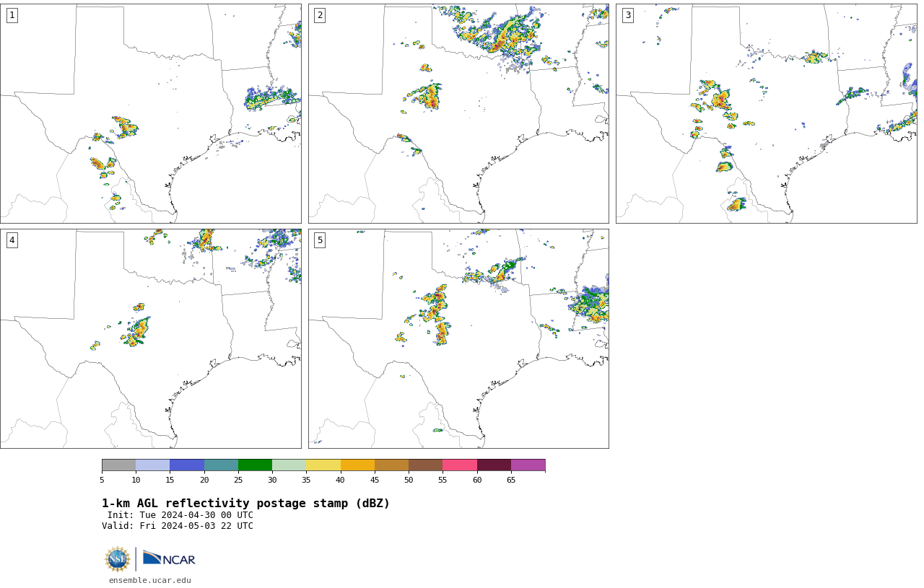Click the orange 40-45 dBZ swatch
This screenshot has height=588, width=924.
pos(357,465)
